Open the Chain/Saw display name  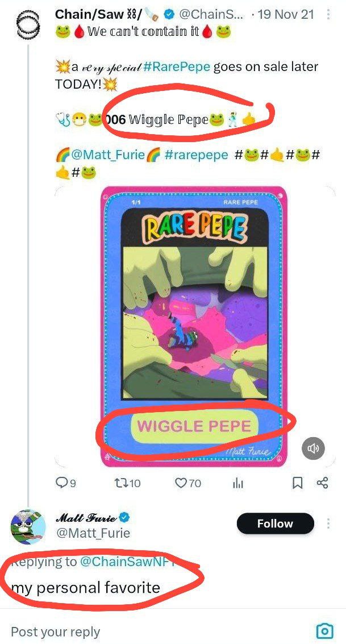(89, 14)
